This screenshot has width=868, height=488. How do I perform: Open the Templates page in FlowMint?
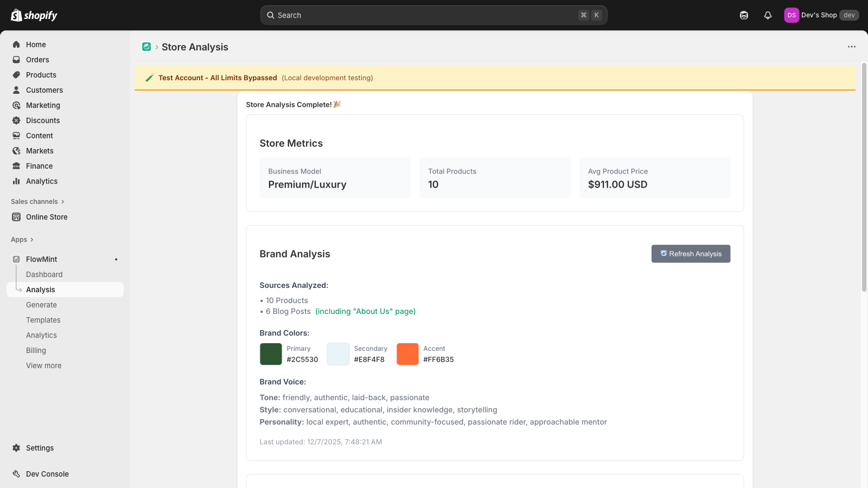[43, 320]
